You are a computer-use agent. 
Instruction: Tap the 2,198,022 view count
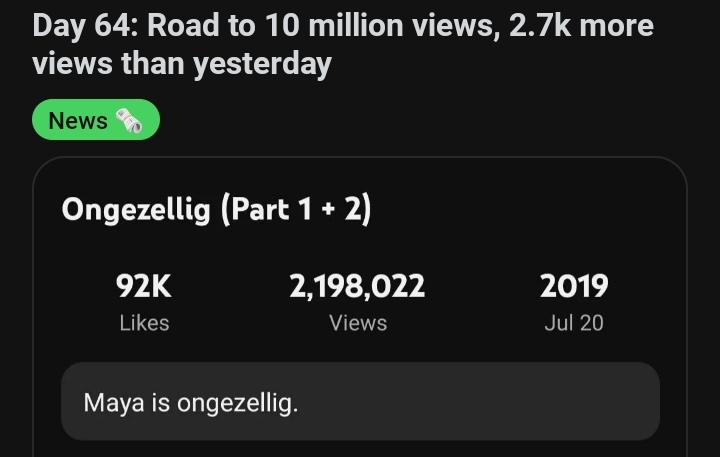pos(357,287)
